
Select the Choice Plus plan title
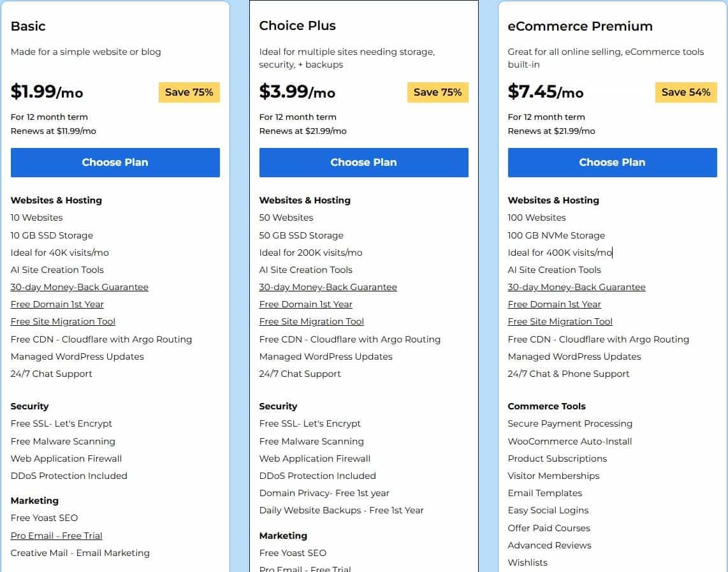(297, 26)
